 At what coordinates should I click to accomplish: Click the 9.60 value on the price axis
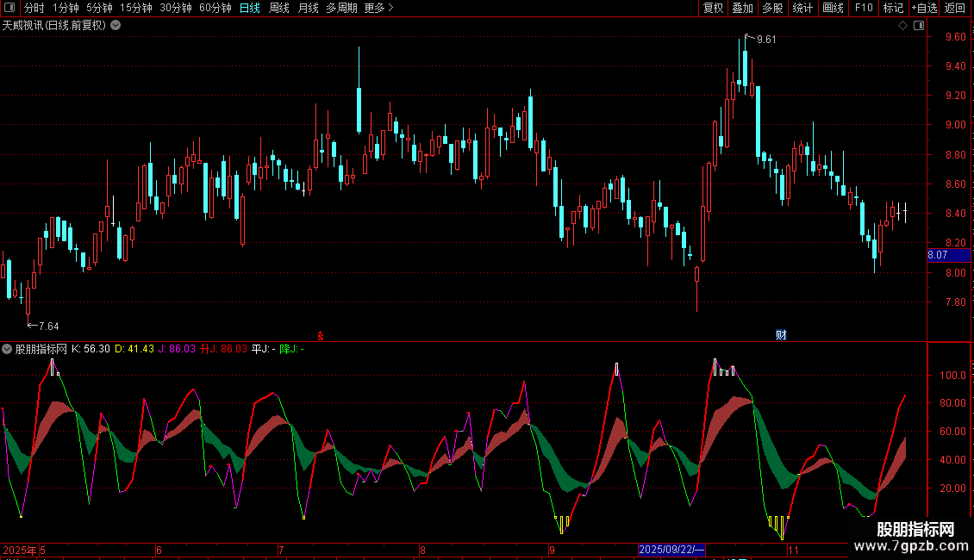(955, 37)
